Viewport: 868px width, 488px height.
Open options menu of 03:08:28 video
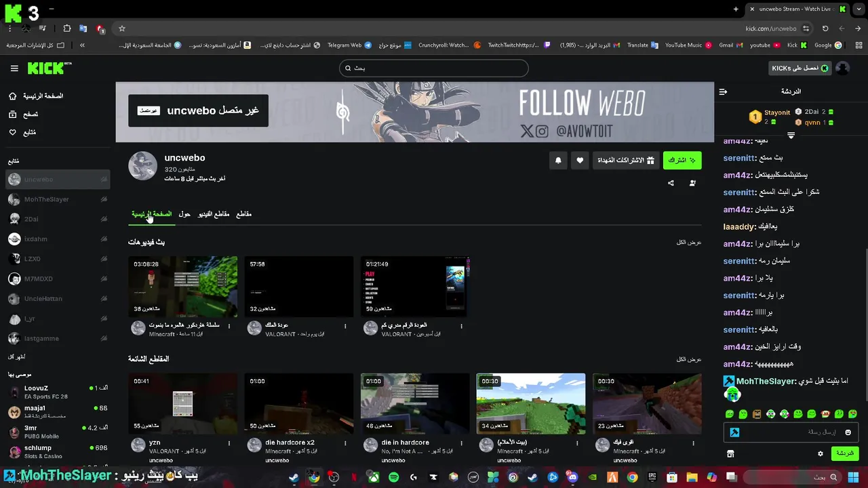pos(229,326)
